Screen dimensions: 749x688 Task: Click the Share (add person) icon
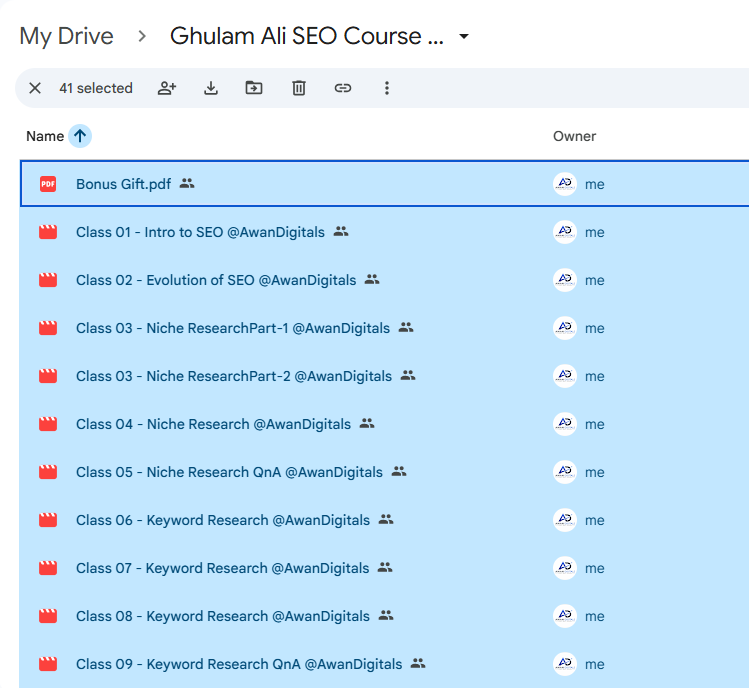tap(167, 88)
